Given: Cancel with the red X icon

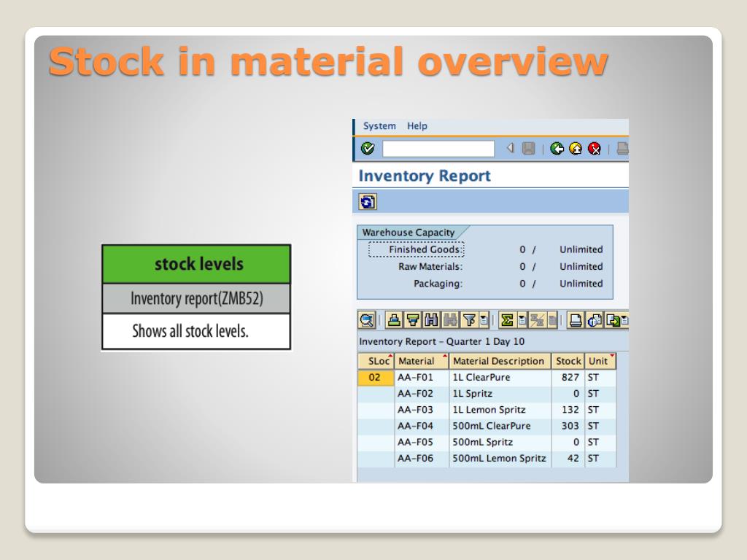Looking at the screenshot, I should (x=594, y=149).
